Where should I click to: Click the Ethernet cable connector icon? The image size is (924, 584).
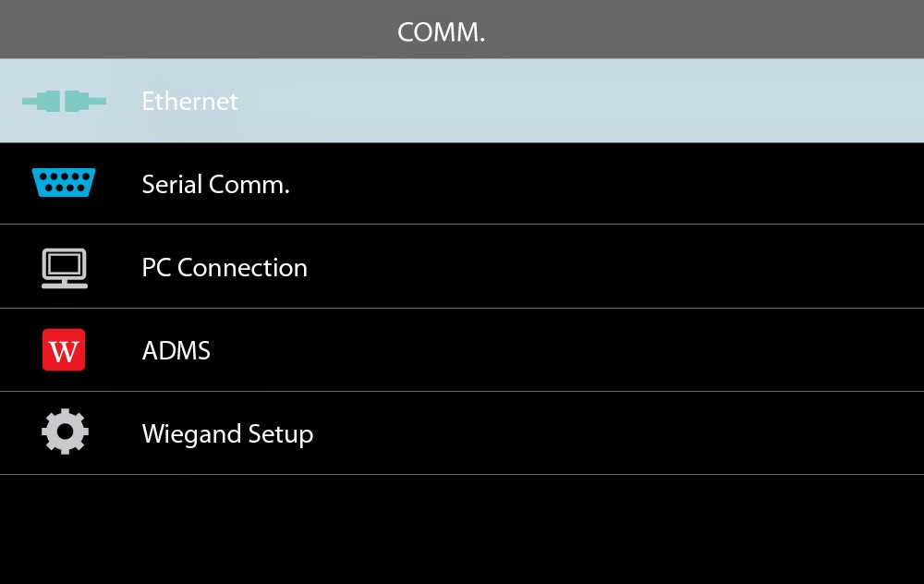tap(64, 101)
